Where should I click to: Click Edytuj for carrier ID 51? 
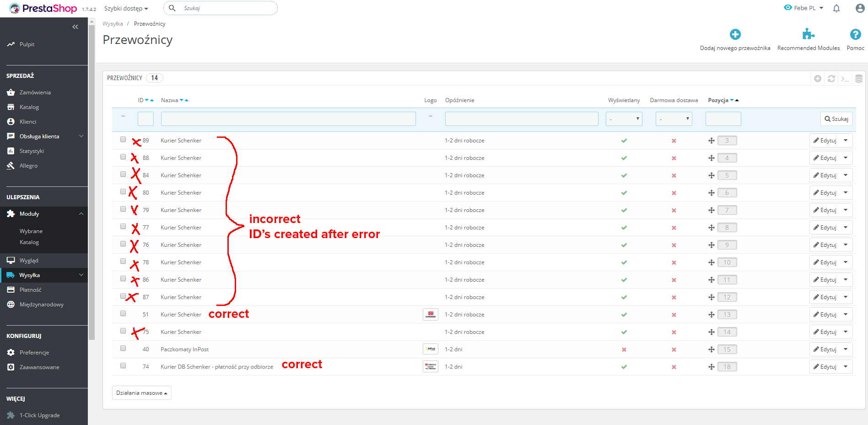point(825,315)
